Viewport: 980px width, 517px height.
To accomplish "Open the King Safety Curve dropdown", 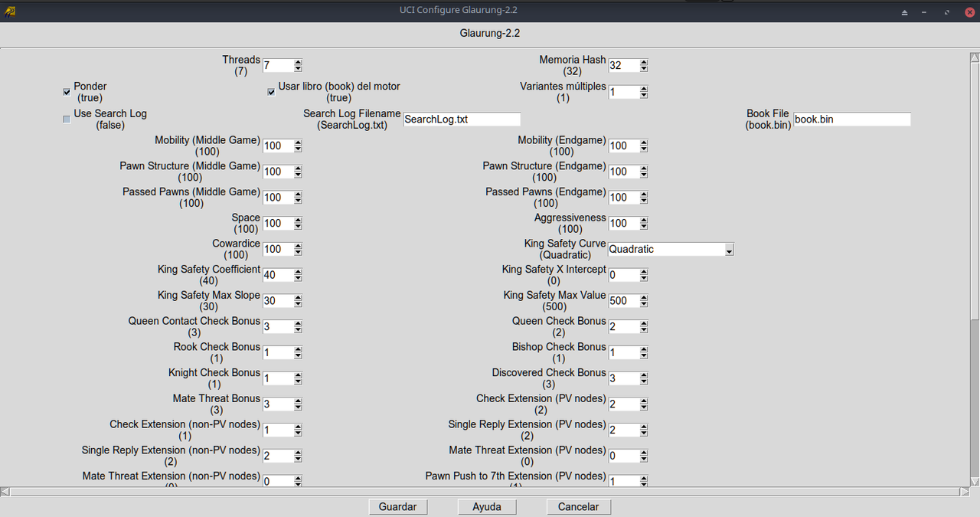I will pyautogui.click(x=729, y=250).
